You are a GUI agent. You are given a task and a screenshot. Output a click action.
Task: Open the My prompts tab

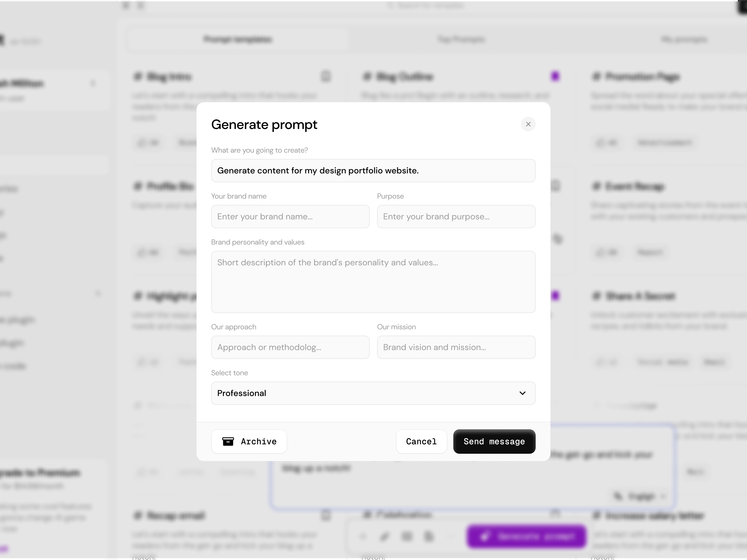[x=683, y=39]
